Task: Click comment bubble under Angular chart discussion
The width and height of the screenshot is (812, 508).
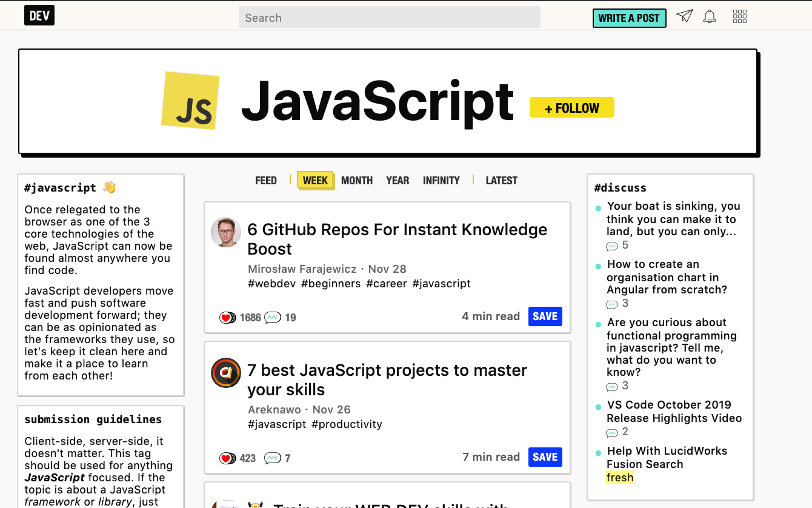Action: point(612,304)
